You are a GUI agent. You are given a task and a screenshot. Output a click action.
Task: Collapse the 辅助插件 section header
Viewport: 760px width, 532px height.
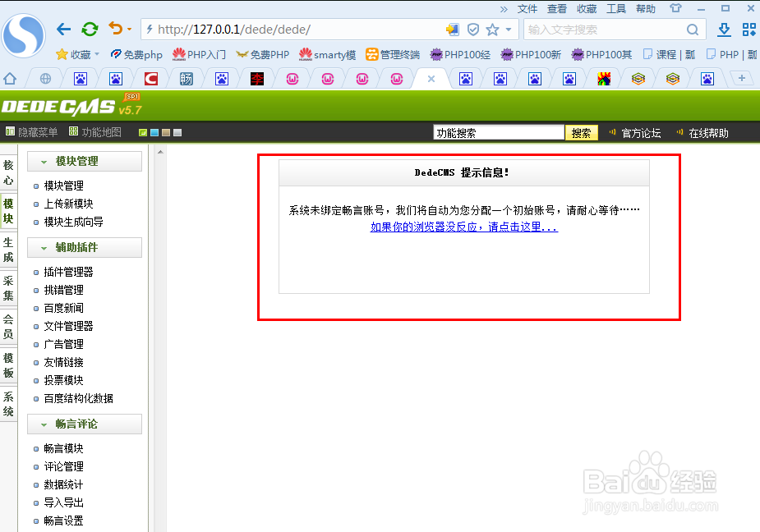(x=85, y=248)
